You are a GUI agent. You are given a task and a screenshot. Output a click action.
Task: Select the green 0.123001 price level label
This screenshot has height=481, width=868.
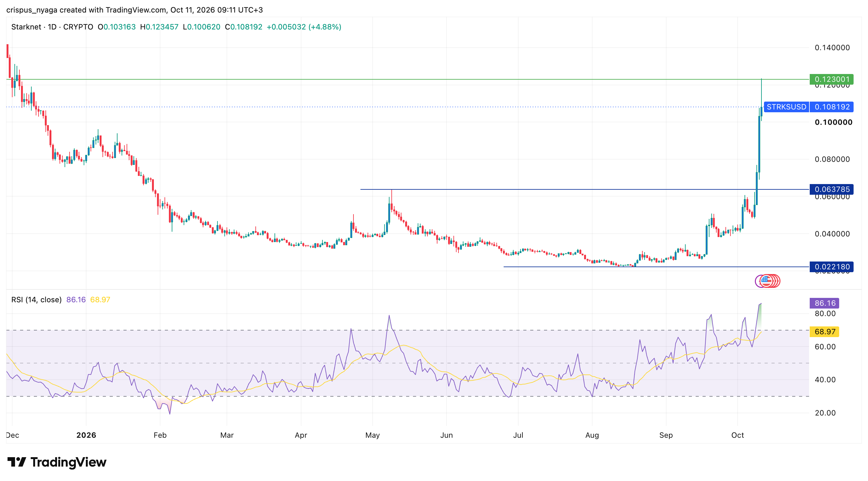pyautogui.click(x=832, y=79)
